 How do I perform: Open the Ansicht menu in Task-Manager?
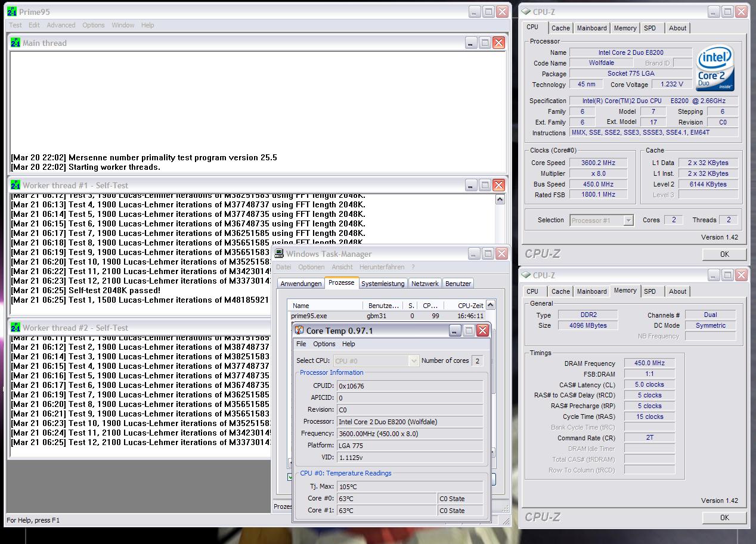(x=342, y=267)
